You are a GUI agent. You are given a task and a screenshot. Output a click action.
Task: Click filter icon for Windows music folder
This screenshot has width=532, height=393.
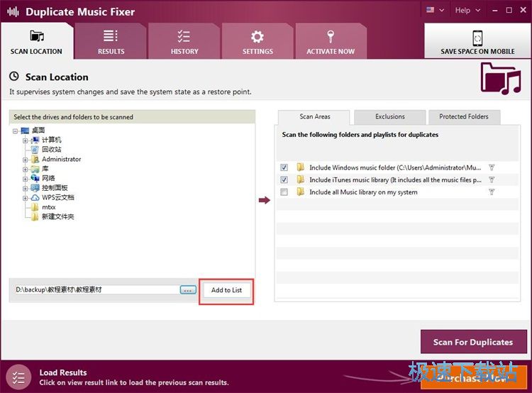pyautogui.click(x=492, y=167)
